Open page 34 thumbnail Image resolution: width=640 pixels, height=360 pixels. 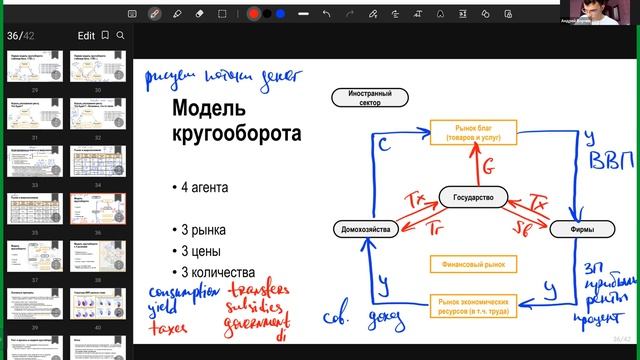coord(98,161)
